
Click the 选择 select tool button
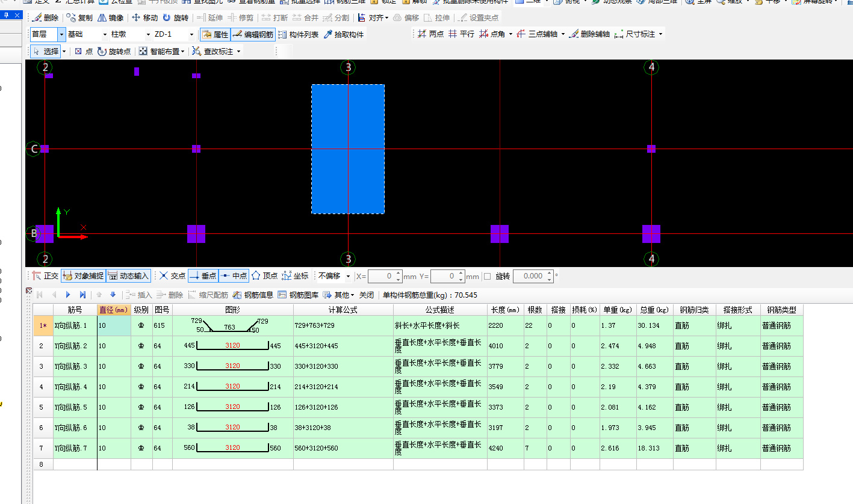46,52
